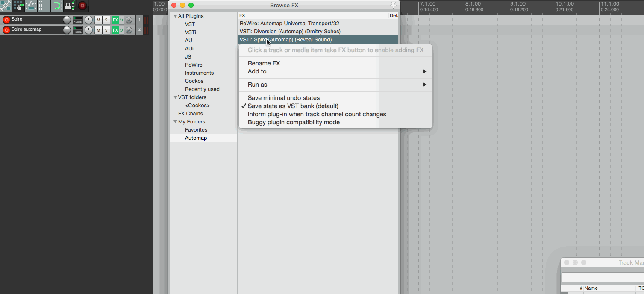Toggle item grouping override in toolbar
Image resolution: width=644 pixels, height=294 pixels.
[6, 6]
